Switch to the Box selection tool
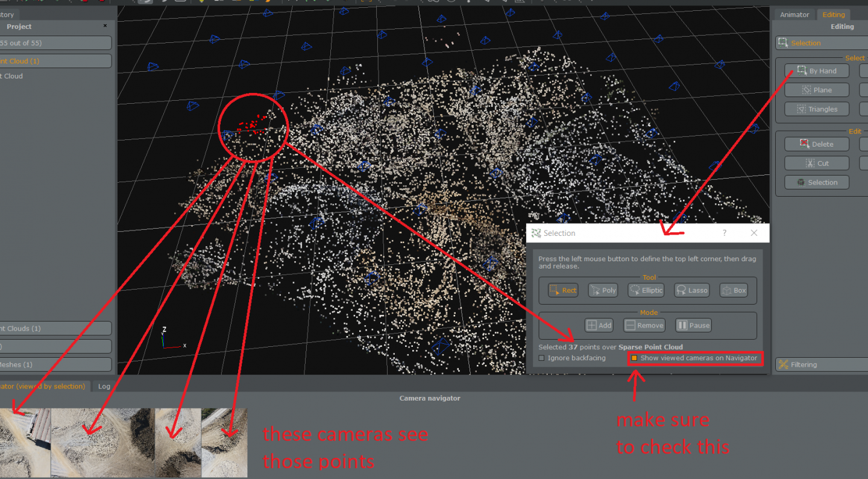 pyautogui.click(x=734, y=290)
